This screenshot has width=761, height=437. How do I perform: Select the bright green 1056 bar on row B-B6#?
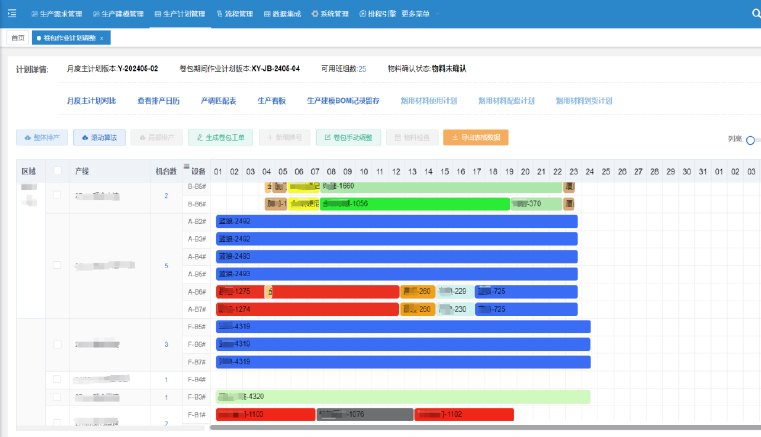415,204
